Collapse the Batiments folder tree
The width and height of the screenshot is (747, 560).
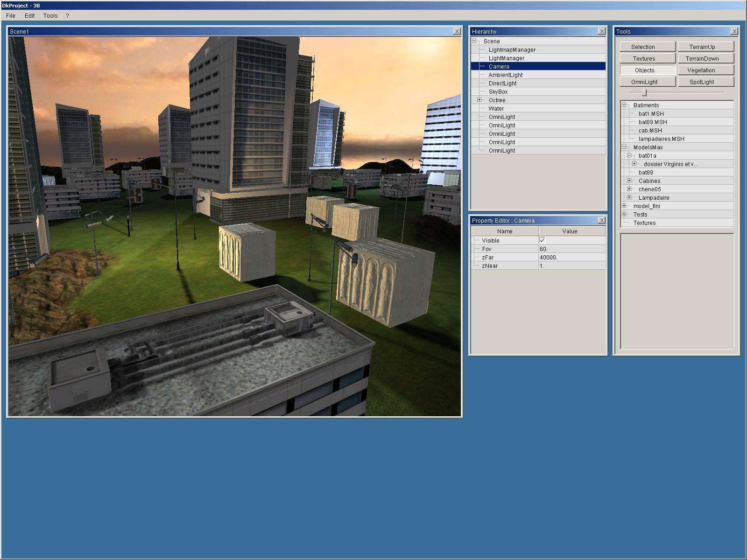[624, 105]
